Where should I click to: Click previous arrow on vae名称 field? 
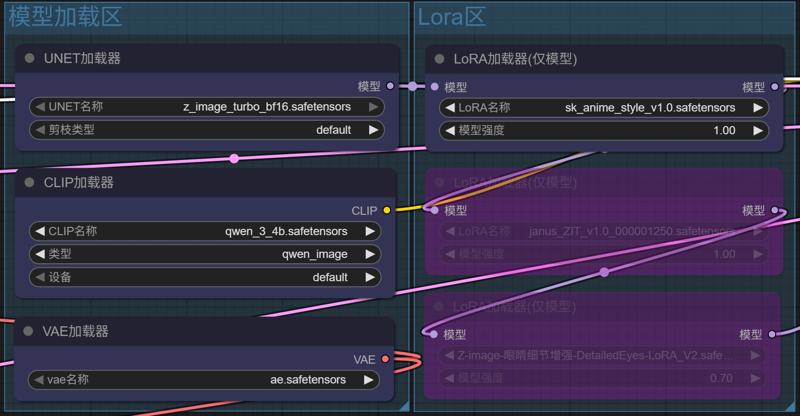38,380
